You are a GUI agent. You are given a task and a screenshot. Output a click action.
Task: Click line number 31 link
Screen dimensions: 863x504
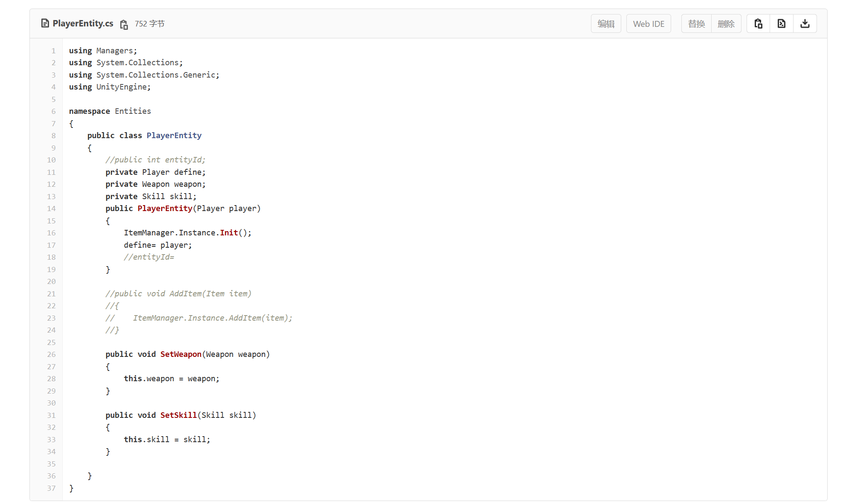[x=51, y=415]
